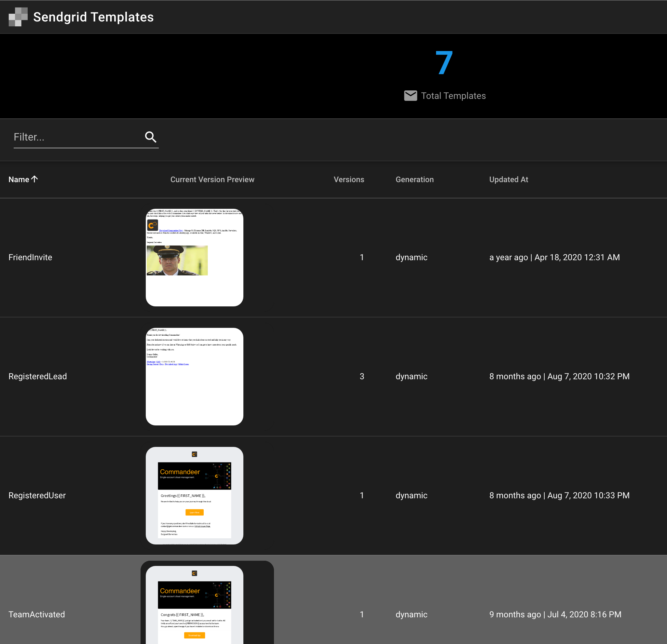Sort by Versions column header
This screenshot has width=667, height=644.
[x=349, y=180]
